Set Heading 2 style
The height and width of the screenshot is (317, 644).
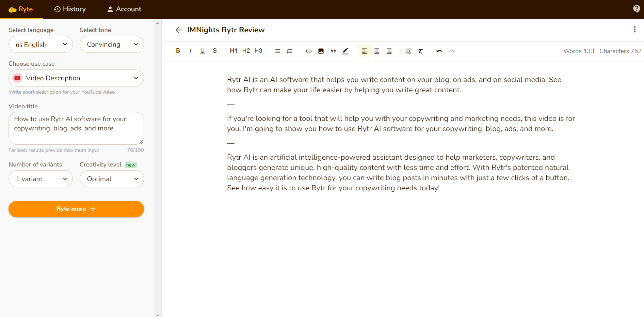click(x=246, y=51)
